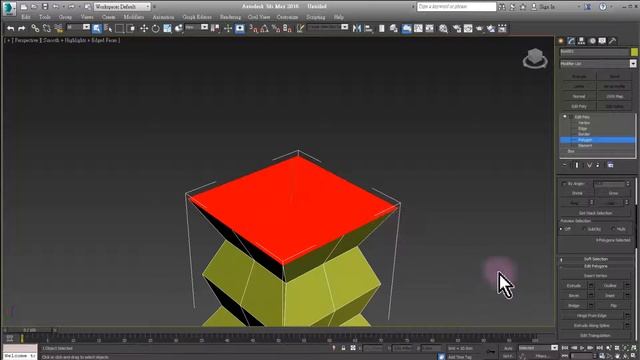Expand the Soft Selection rollout
640x360 pixels.
[x=596, y=259]
